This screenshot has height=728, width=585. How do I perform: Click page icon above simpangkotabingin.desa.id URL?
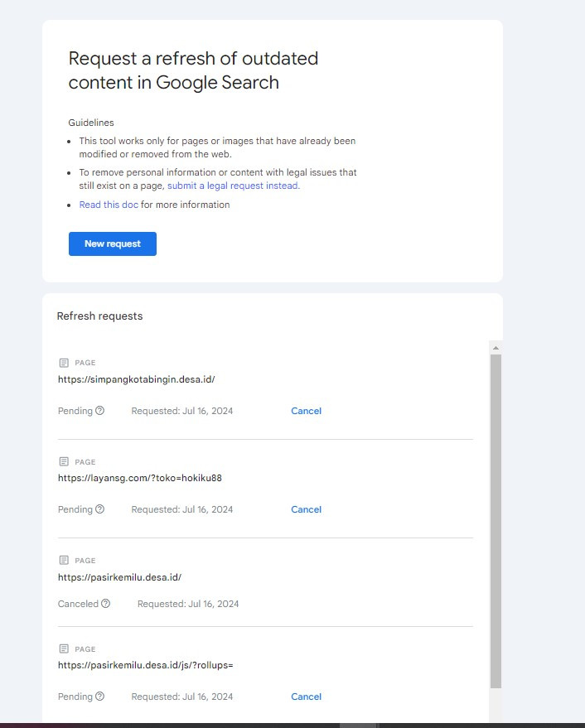tap(64, 363)
